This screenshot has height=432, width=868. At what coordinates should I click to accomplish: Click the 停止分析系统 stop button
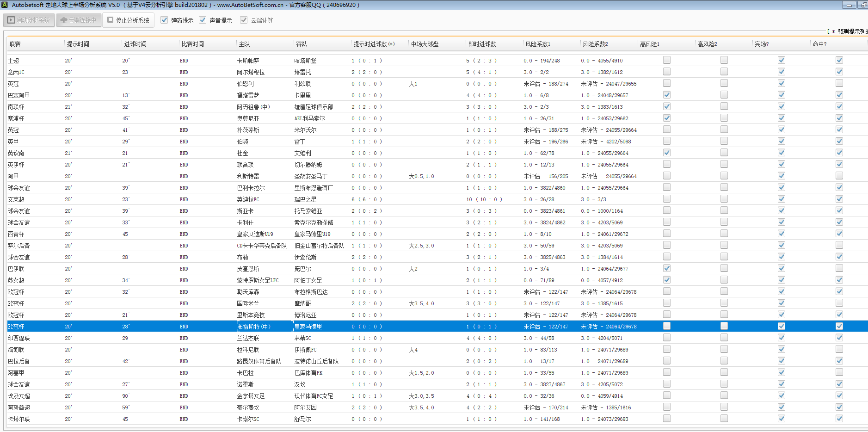(x=128, y=20)
